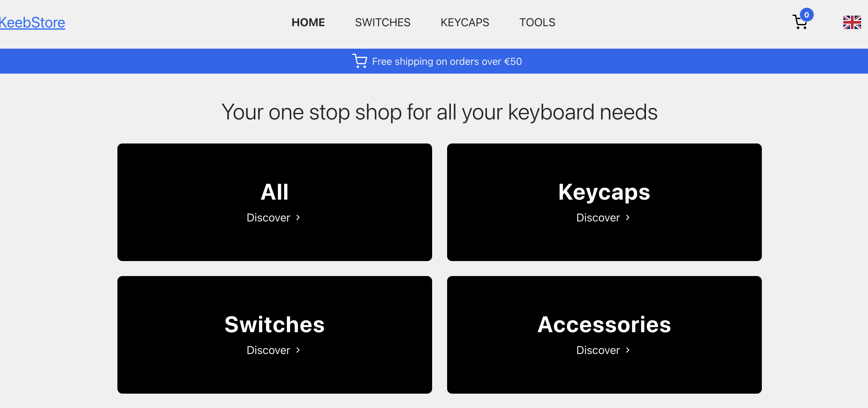
Task: Click Discover under Accessories
Action: click(x=598, y=350)
